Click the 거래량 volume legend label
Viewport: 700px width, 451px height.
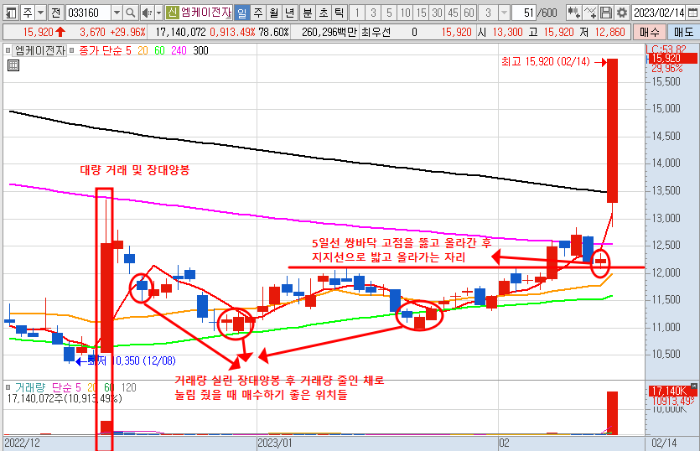point(30,387)
